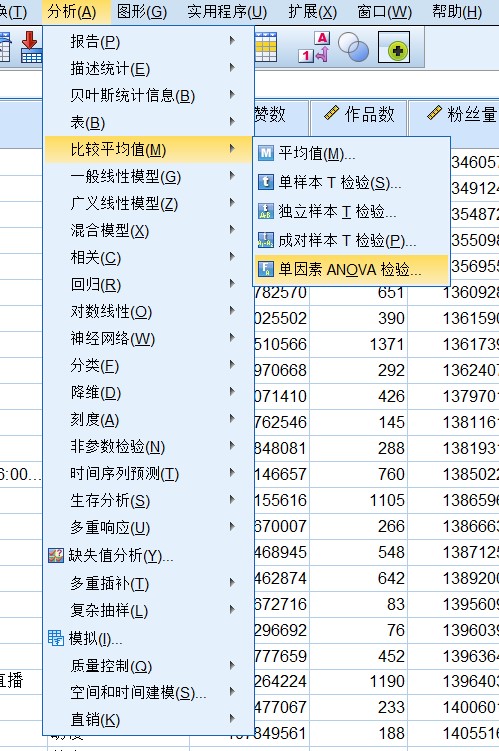Click the 成对样本 T 检验 icon
Screen dimensions: 499x751
click(x=265, y=239)
